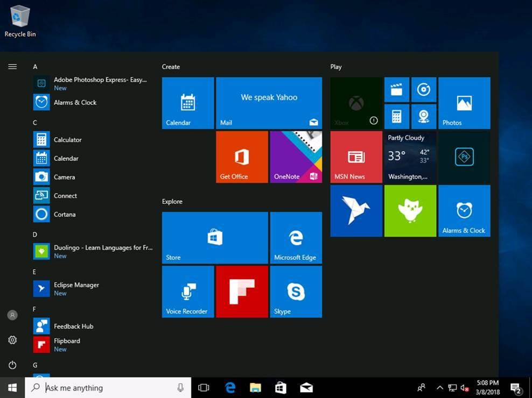Open Connect in the app list
Viewport: 532px width, 398px height.
pyautogui.click(x=94, y=196)
